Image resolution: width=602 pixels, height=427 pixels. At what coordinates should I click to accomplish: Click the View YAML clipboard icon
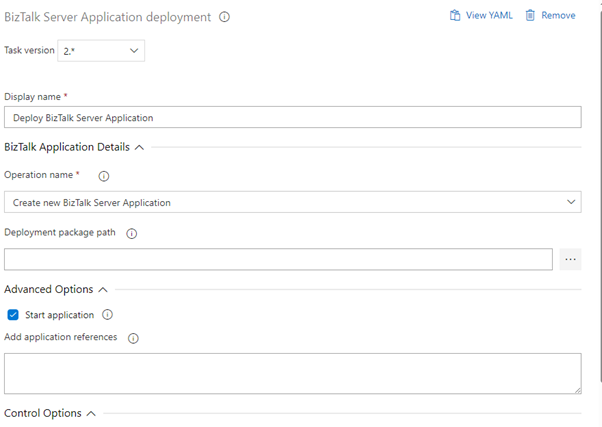(455, 16)
